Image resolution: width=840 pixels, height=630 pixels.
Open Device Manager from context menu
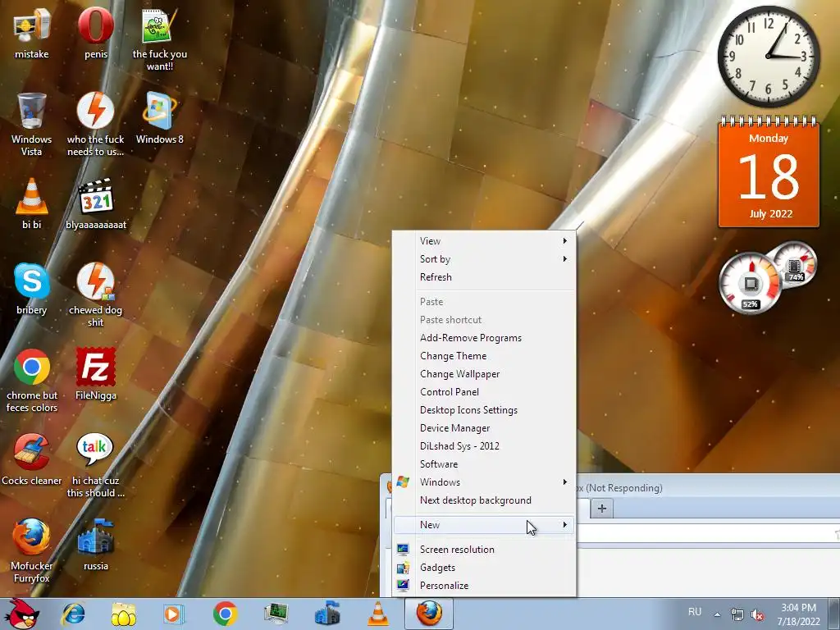click(x=484, y=428)
